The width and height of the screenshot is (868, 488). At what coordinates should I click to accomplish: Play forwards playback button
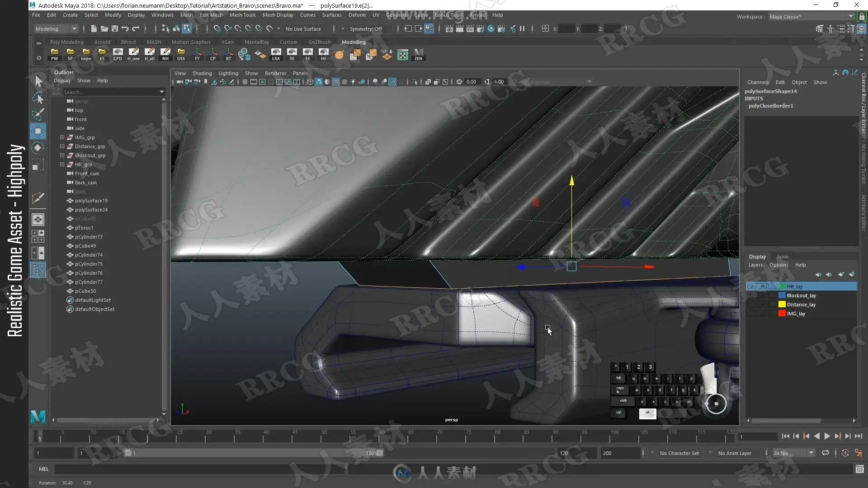[827, 436]
